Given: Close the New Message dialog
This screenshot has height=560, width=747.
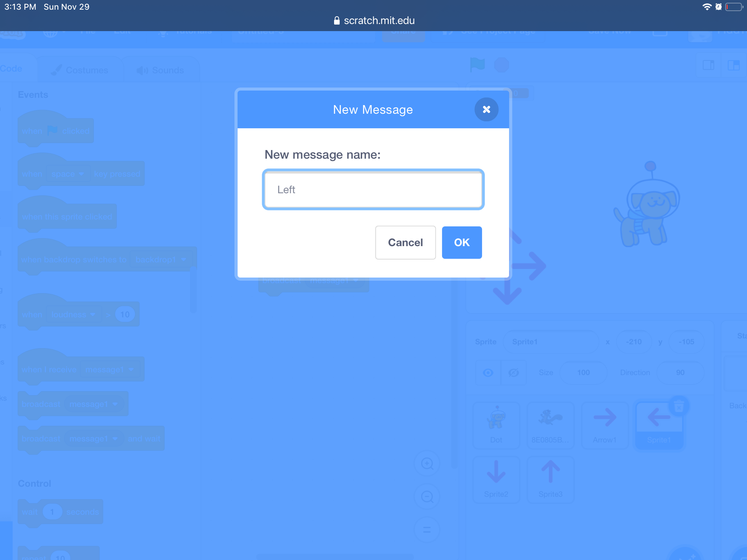Looking at the screenshot, I should point(486,110).
